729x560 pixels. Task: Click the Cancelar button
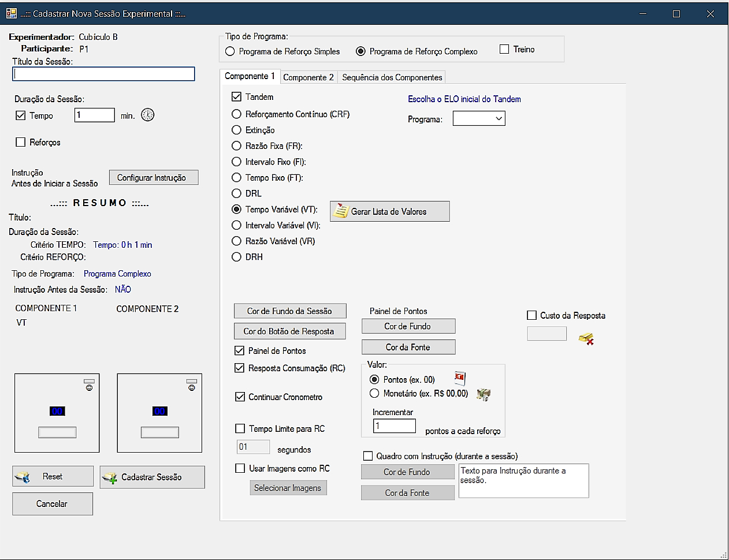click(x=53, y=503)
